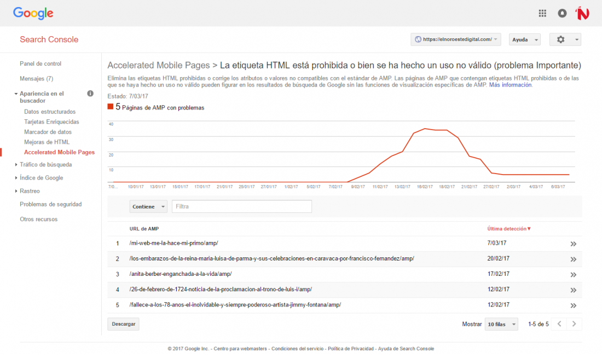Open details arrow for los-embarazos-de-la-reina row
Screen dimensions: 602x364
point(573,259)
